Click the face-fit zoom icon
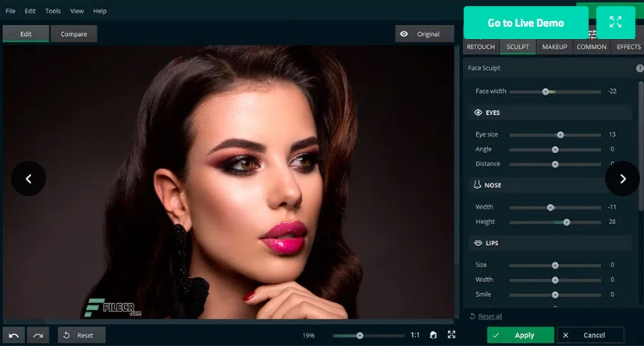 tap(433, 335)
